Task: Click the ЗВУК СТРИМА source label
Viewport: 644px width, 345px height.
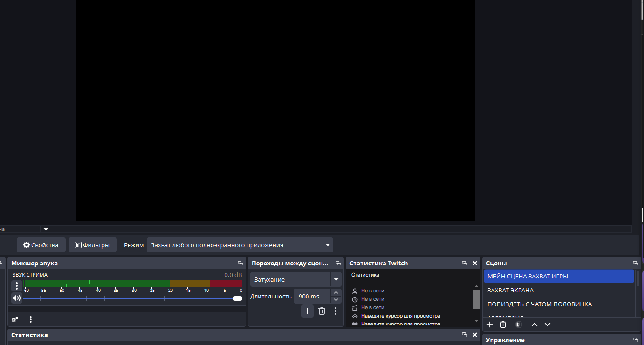Action: (x=30, y=275)
